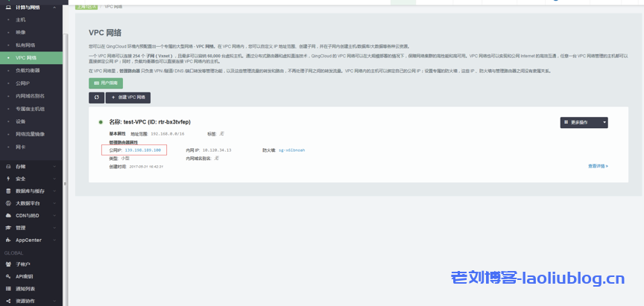The height and width of the screenshot is (306, 644).
Task: Select 主机 in the sidebar
Action: pos(21,19)
